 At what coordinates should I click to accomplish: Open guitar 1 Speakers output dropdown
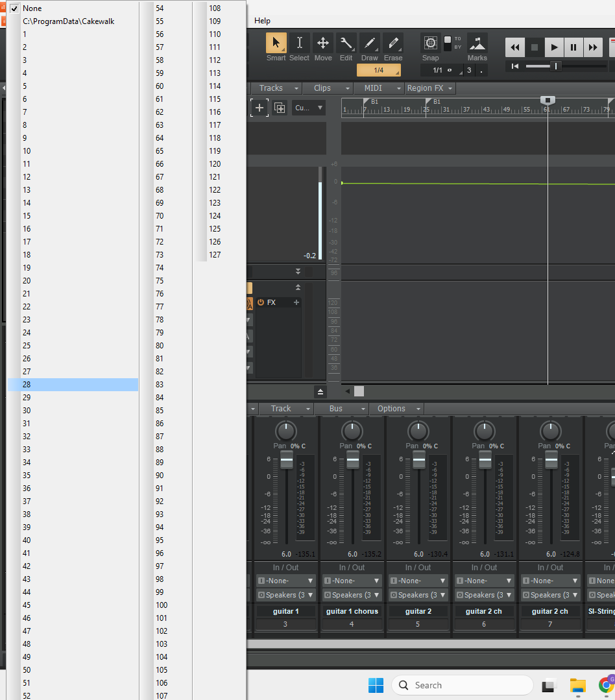click(x=285, y=595)
